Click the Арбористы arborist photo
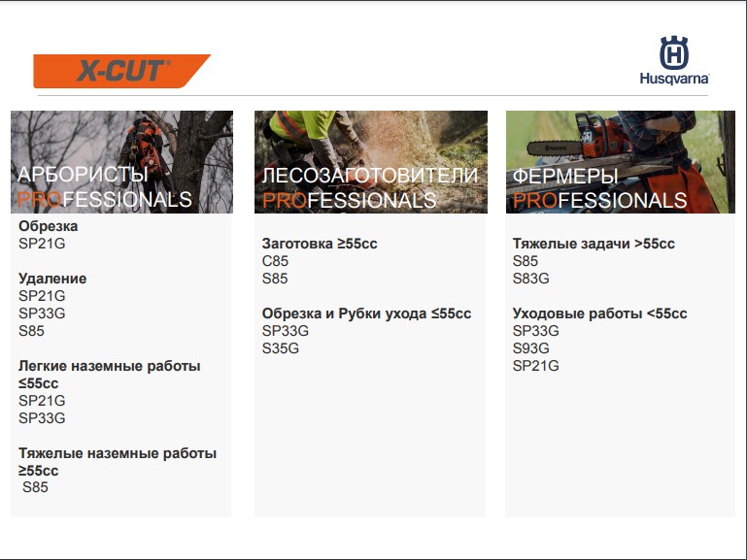 [122, 162]
